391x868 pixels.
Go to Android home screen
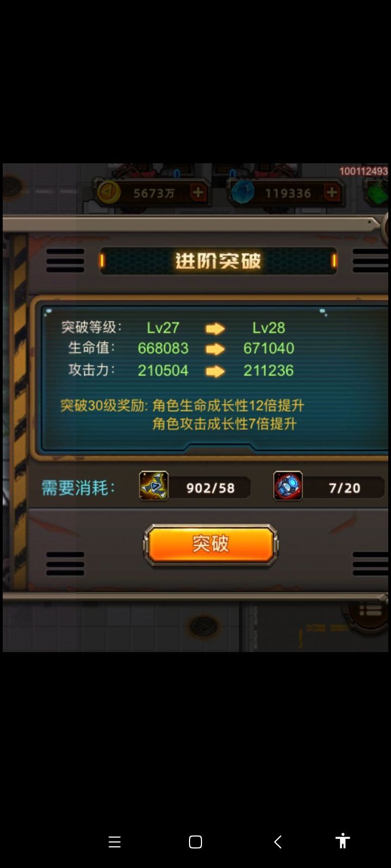pos(195,842)
